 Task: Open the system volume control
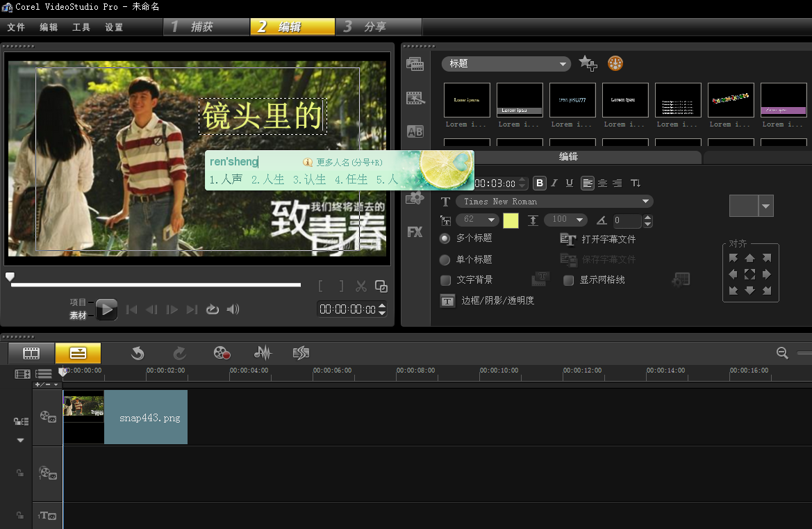coord(233,309)
